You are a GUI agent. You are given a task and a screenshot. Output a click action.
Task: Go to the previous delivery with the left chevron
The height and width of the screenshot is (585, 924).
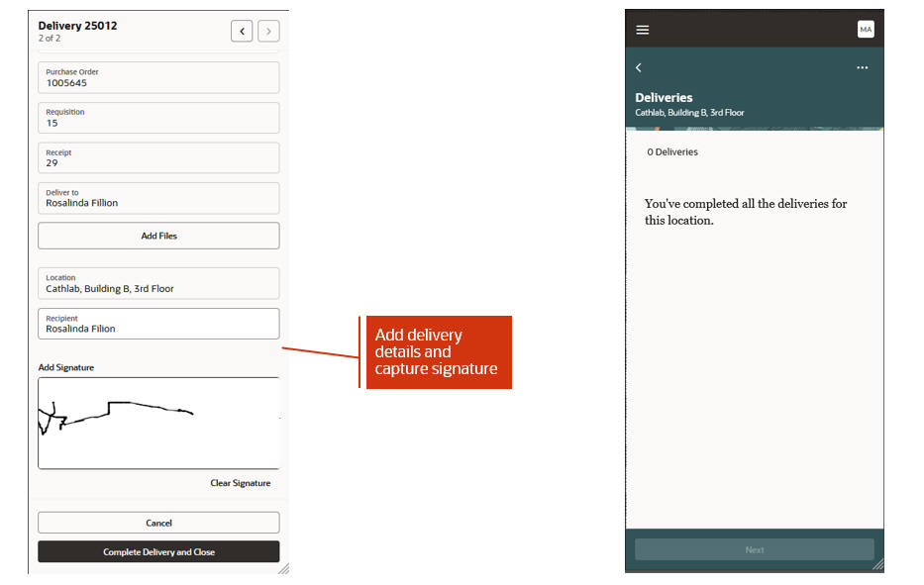click(242, 31)
